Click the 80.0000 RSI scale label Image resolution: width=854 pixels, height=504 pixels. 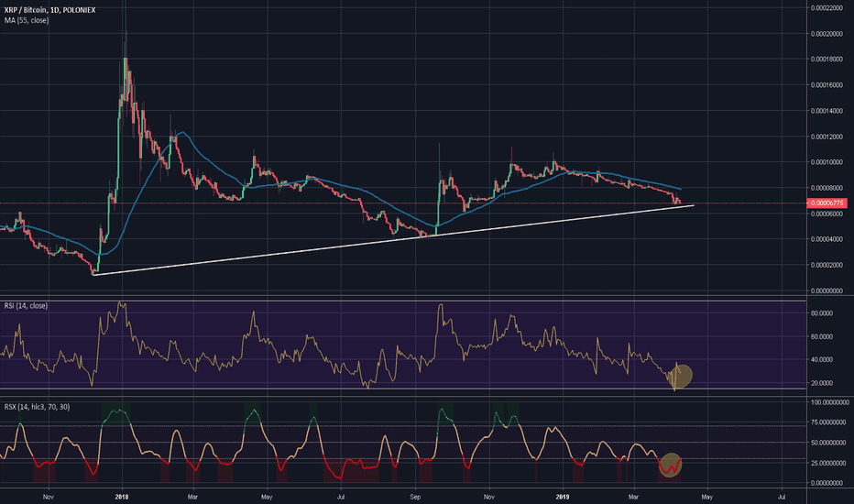pyautogui.click(x=822, y=313)
